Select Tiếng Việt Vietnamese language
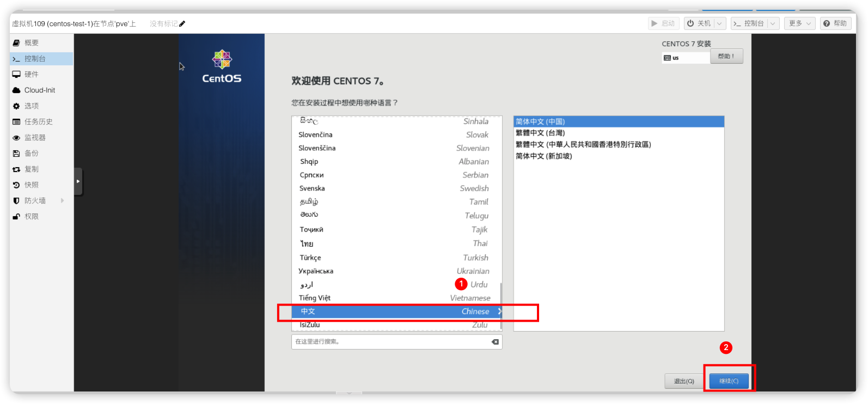 click(396, 298)
